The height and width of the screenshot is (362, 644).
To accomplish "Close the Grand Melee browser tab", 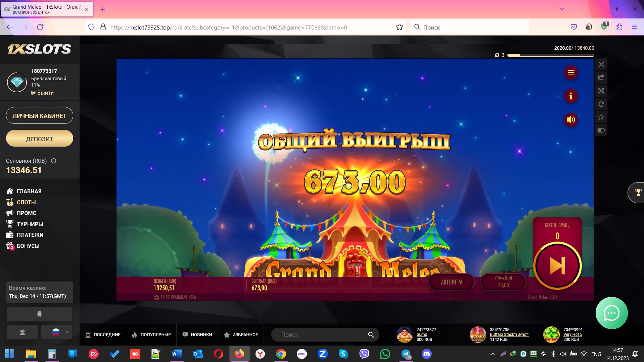I will (86, 9).
